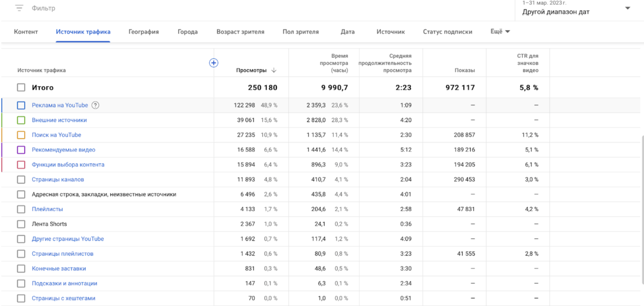Check the Конечные заставки checkbox

[21, 269]
